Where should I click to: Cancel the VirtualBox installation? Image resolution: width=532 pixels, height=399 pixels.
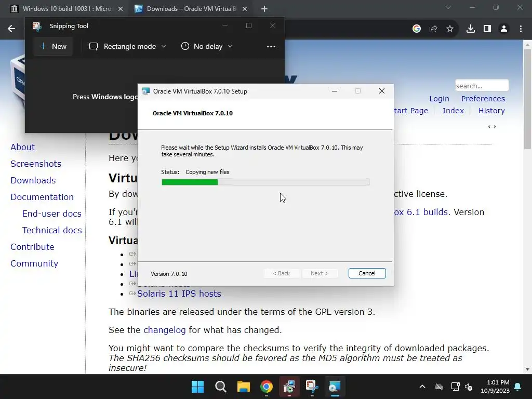(x=367, y=273)
